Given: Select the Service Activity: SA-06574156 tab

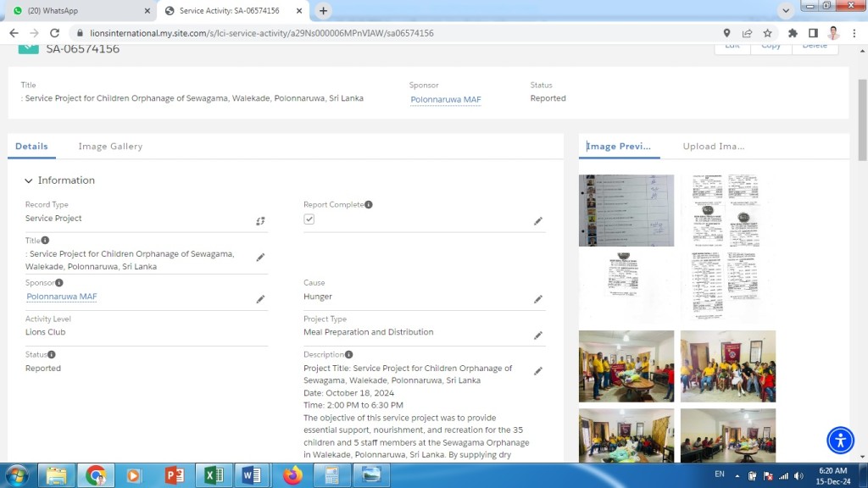Looking at the screenshot, I should pos(234,10).
